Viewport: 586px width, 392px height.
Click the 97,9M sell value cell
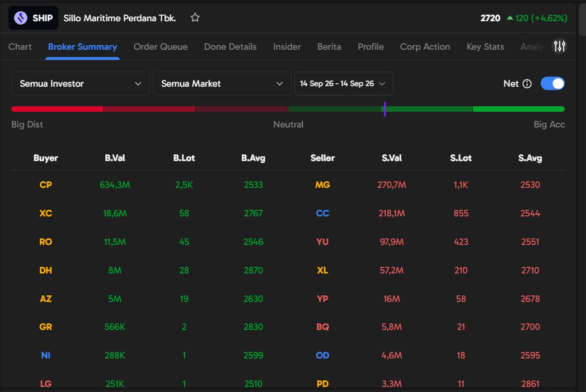(x=392, y=242)
